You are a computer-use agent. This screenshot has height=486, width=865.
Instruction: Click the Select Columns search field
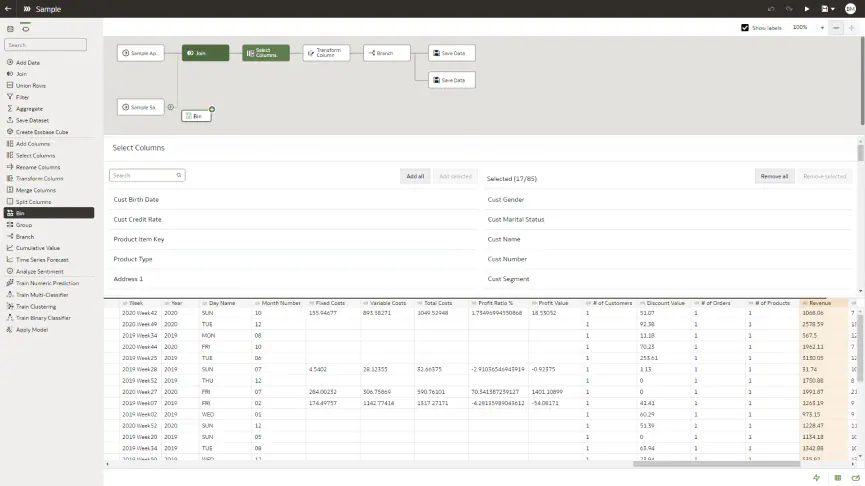[x=146, y=175]
